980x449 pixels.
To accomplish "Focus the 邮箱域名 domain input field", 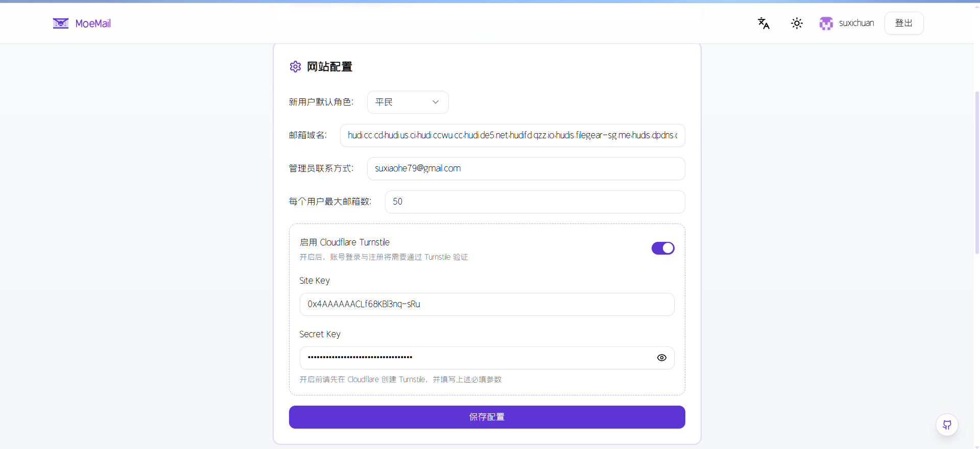I will pyautogui.click(x=512, y=136).
